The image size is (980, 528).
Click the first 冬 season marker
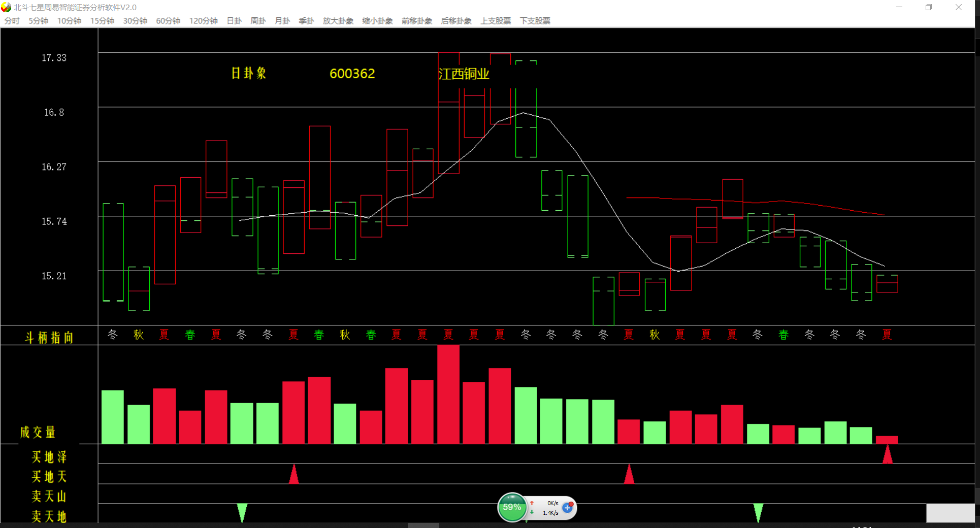pyautogui.click(x=113, y=335)
